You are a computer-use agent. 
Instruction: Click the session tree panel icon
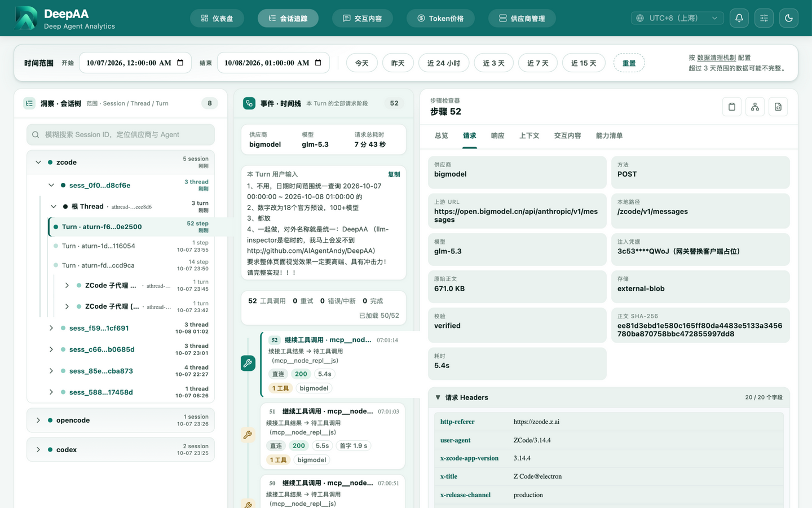[29, 103]
